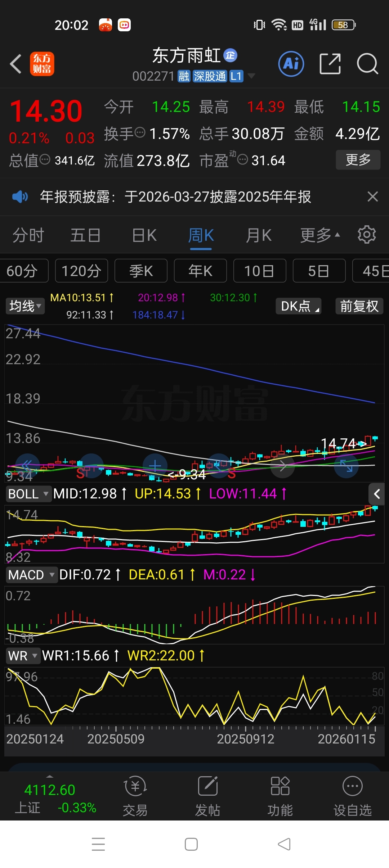
Task: Tap the share export icon
Action: click(330, 64)
